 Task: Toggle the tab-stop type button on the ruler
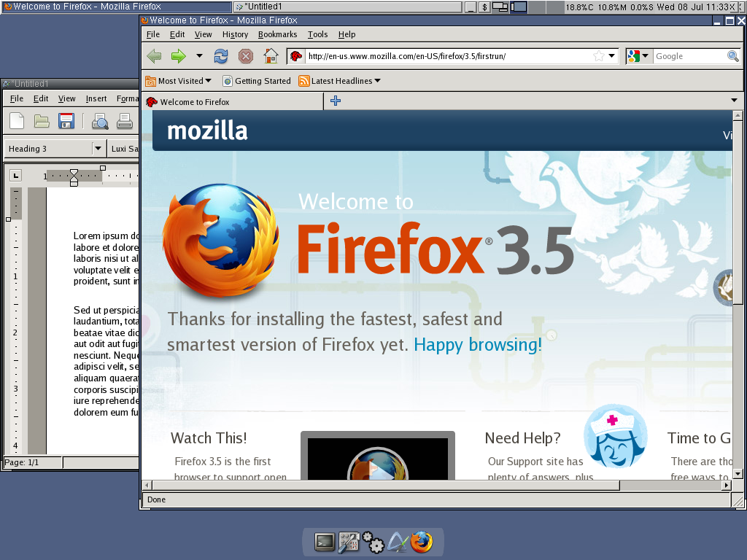point(15,175)
